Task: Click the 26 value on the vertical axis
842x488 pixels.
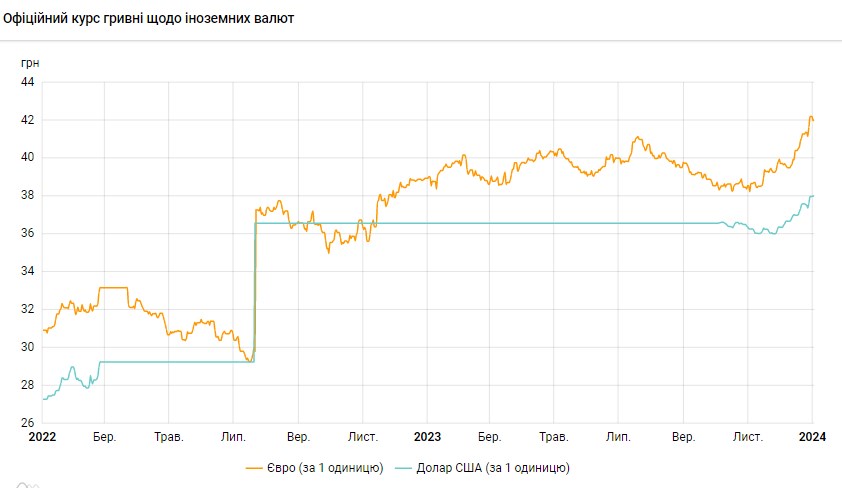Action: (x=28, y=423)
